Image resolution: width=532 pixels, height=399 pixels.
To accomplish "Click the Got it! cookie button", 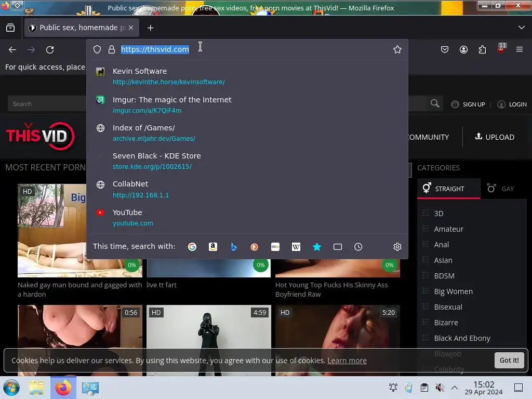I will coord(509,361).
